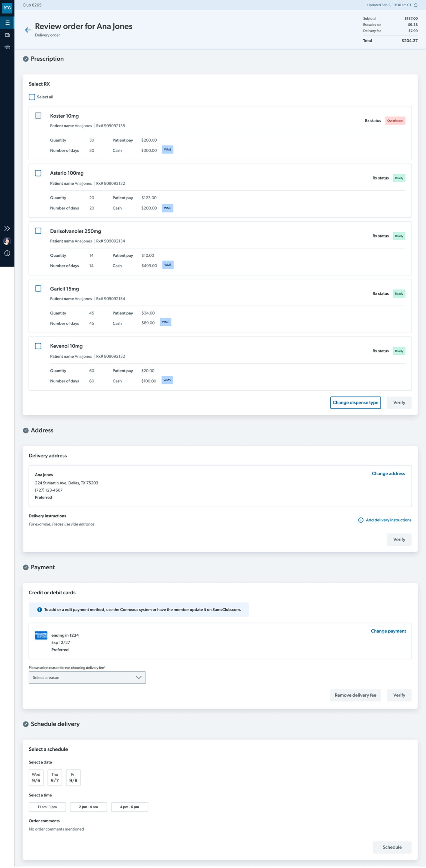This screenshot has height=868, width=426.
Task: Choose Fri 9/8 delivery date
Action: tap(73, 778)
